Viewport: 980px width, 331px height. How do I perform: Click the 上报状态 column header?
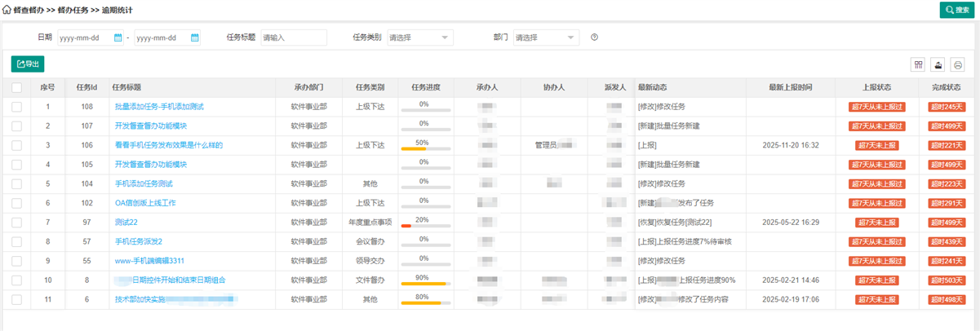(877, 87)
